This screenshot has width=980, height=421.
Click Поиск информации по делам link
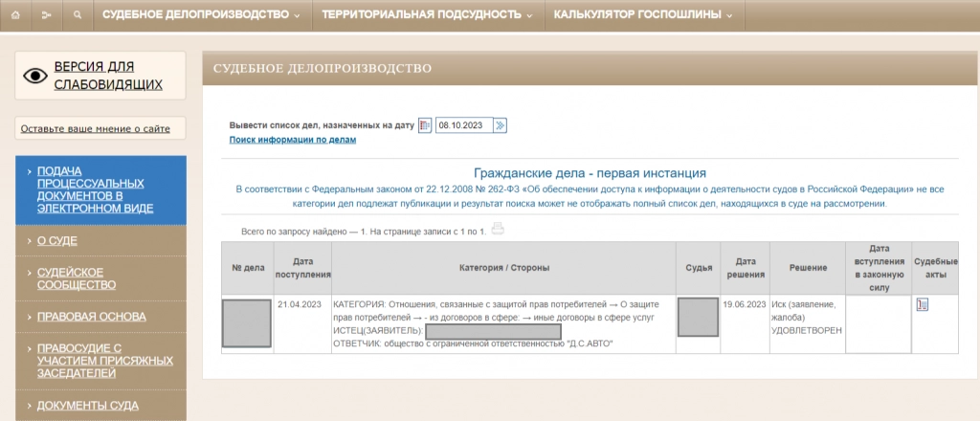[293, 140]
